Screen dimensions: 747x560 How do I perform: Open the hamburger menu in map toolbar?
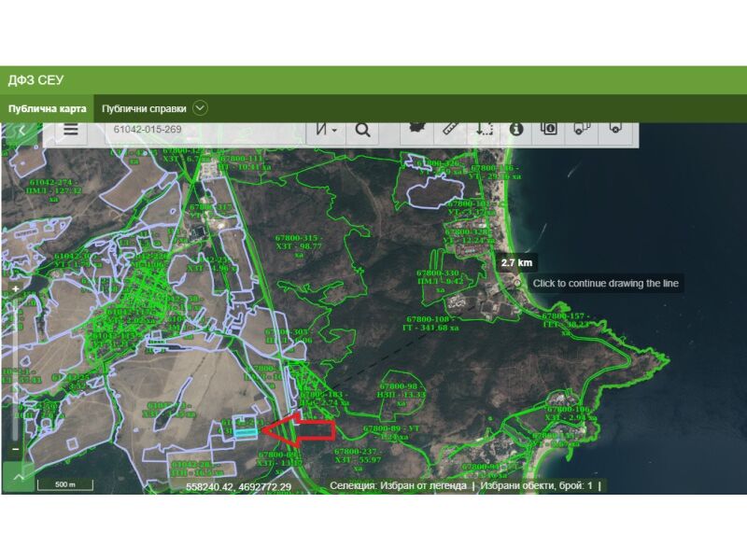tap(70, 130)
